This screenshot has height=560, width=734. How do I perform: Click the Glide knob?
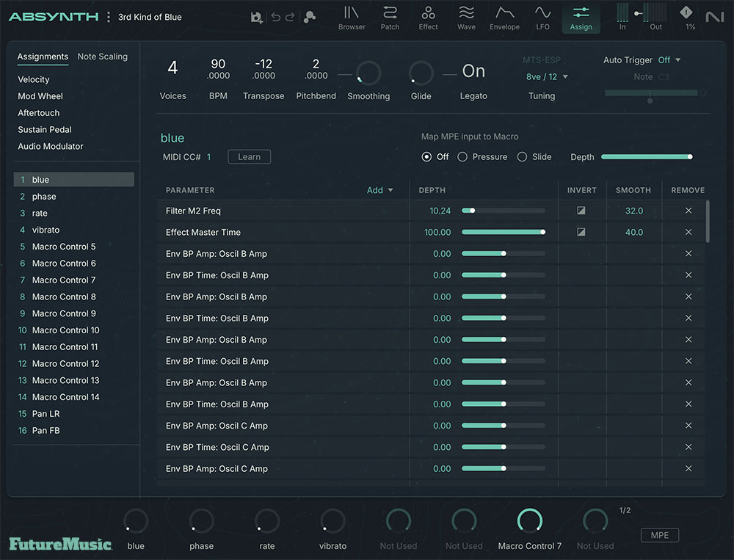point(421,73)
